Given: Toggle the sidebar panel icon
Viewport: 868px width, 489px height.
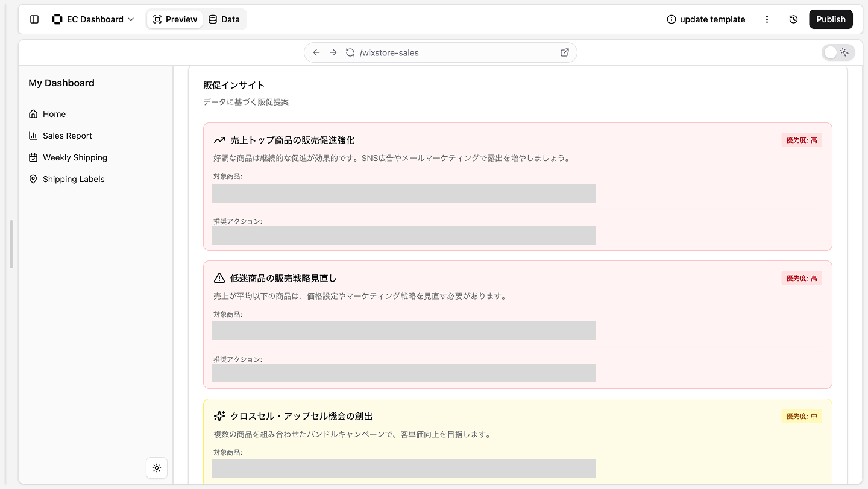Looking at the screenshot, I should [34, 19].
